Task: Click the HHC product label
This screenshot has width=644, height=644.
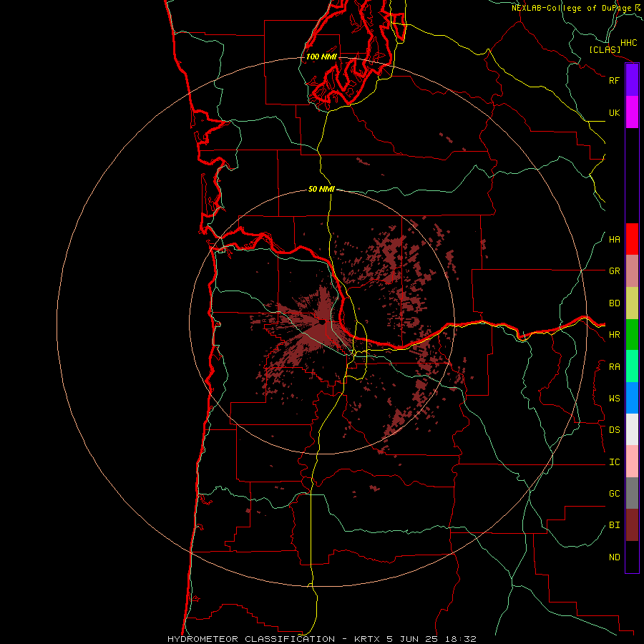Action: [629, 43]
